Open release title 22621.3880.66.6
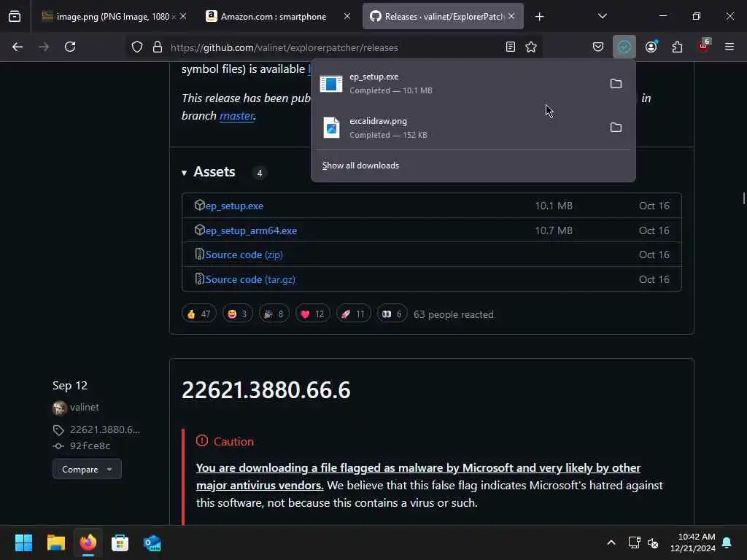 266,390
